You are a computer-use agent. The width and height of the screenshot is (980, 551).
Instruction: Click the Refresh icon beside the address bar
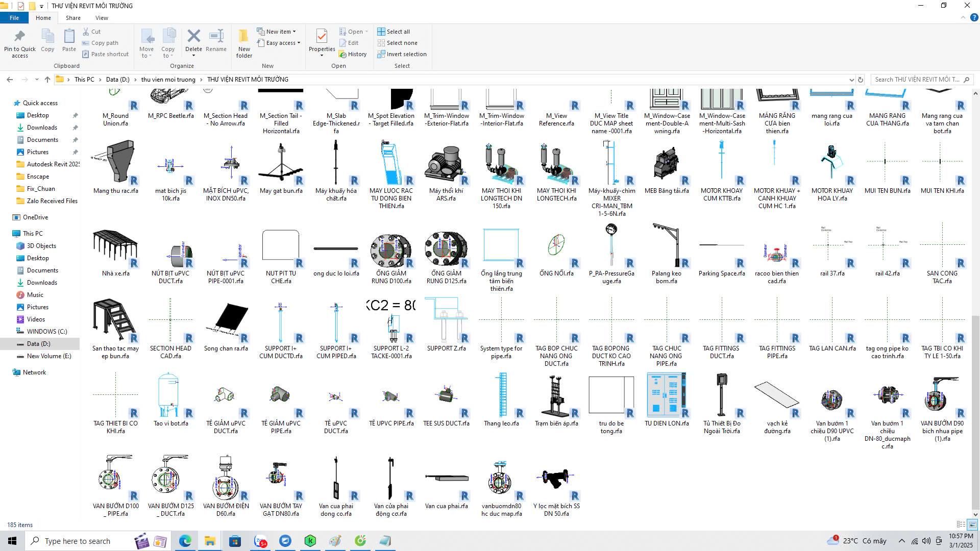point(861,80)
